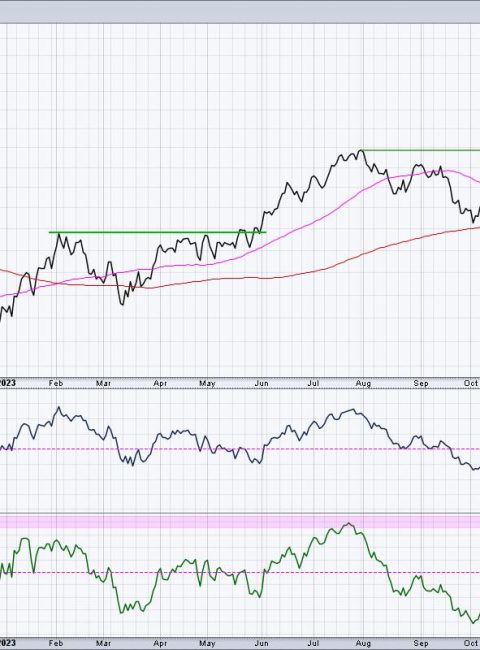Select the May label on the bottom indicator axis

[207, 643]
